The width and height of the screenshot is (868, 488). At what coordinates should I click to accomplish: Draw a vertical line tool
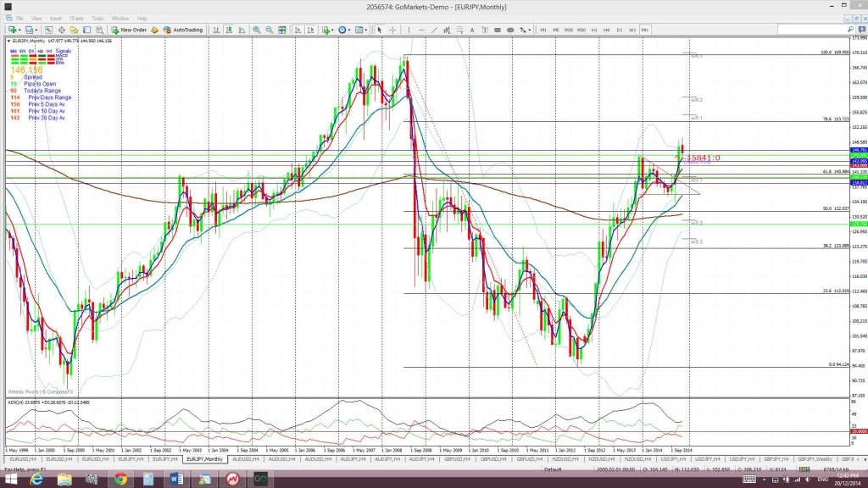(x=409, y=30)
